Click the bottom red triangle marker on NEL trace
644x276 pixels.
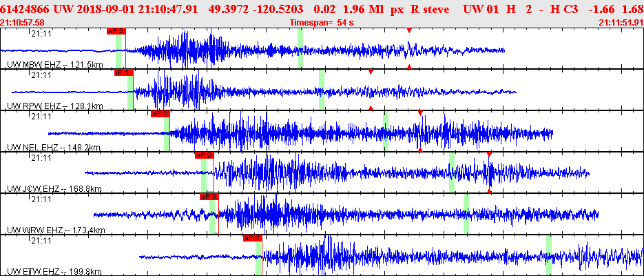419,149
